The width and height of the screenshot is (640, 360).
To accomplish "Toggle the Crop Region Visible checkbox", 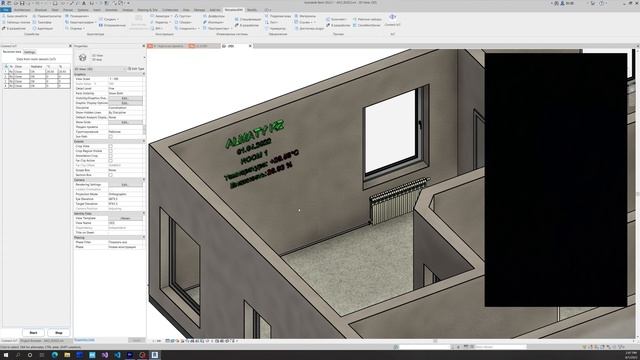I will click(x=110, y=151).
